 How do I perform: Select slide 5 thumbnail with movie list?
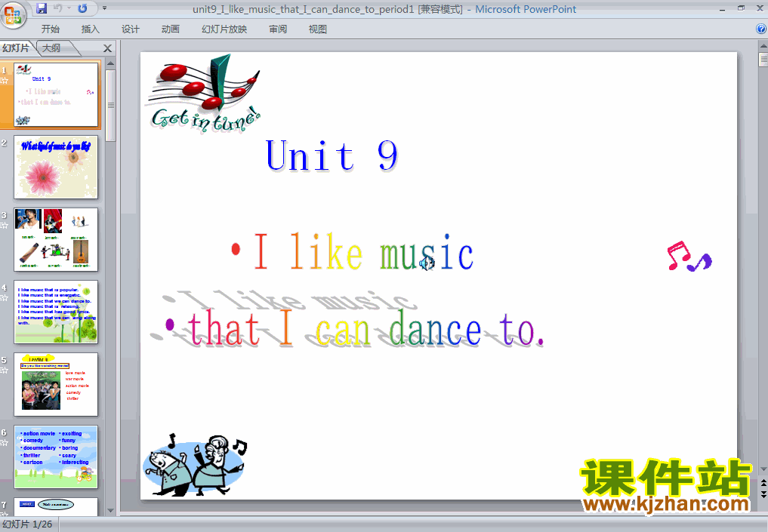pyautogui.click(x=56, y=384)
